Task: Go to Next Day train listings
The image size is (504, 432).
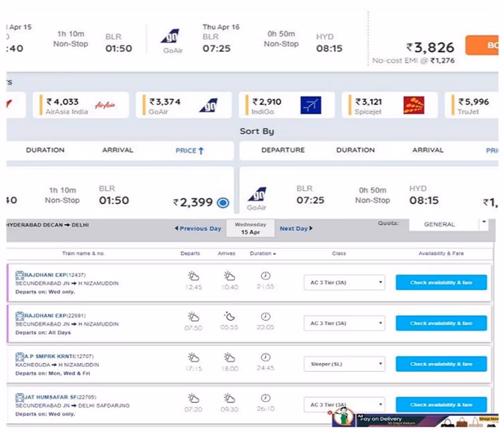Action: [296, 229]
